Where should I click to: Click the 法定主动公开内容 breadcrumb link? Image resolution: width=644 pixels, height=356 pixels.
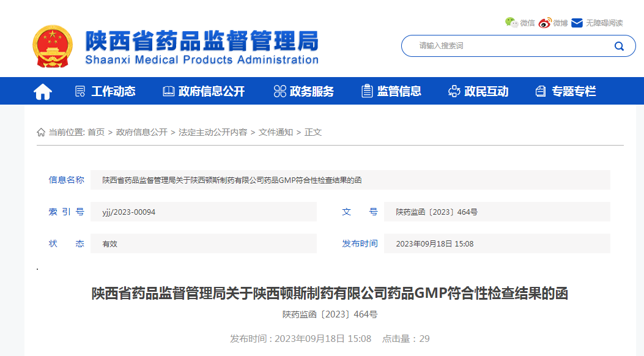[213, 132]
